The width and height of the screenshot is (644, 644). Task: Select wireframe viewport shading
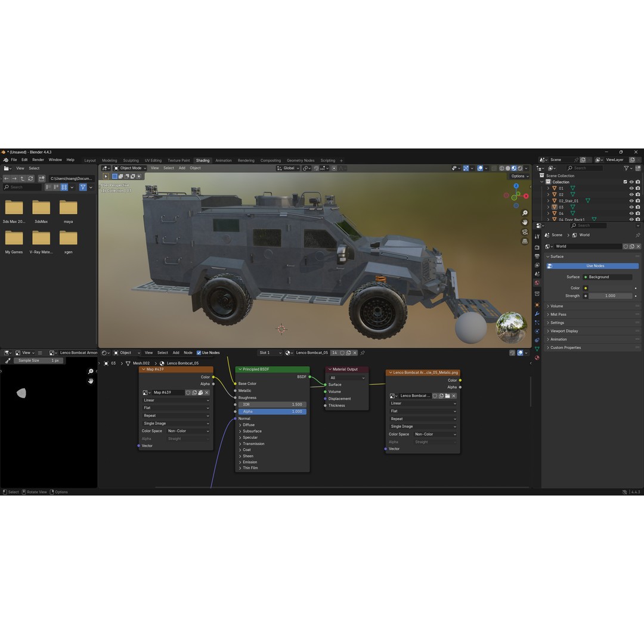tap(501, 168)
